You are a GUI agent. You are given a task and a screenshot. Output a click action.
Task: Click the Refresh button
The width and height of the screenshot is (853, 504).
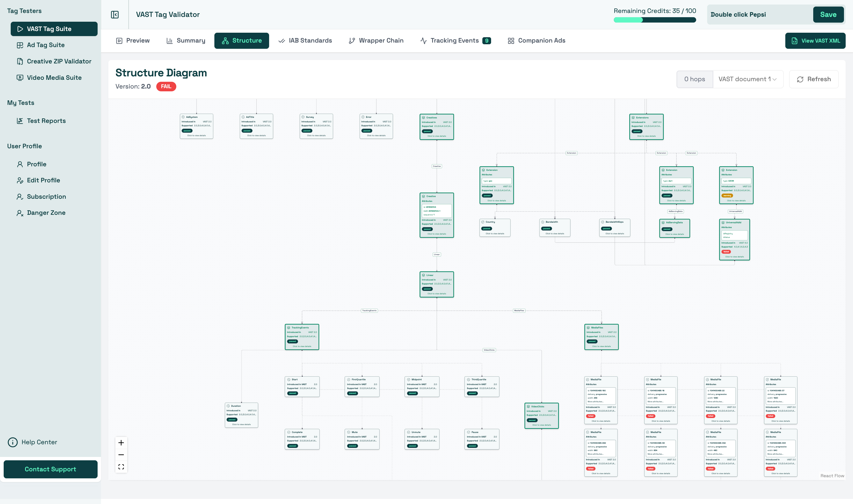coord(814,79)
